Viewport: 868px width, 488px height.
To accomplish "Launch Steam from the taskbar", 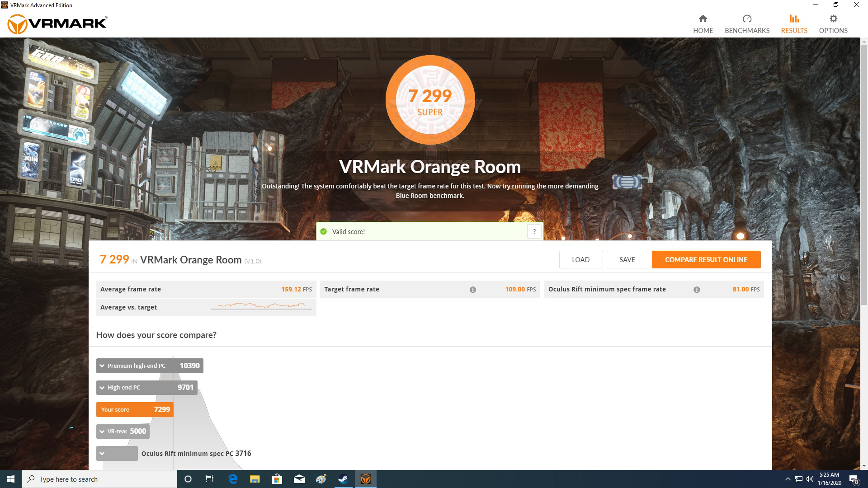I will pos(343,479).
